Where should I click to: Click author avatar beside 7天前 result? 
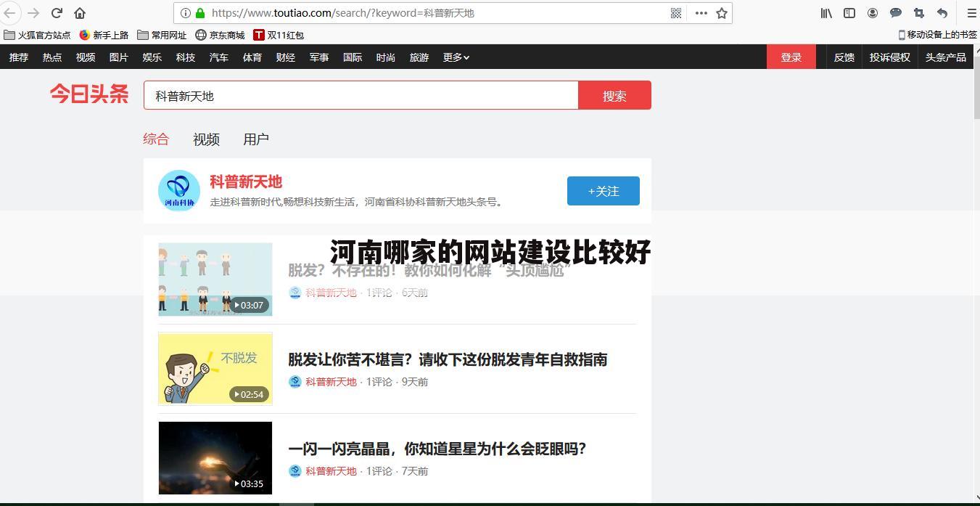(295, 471)
